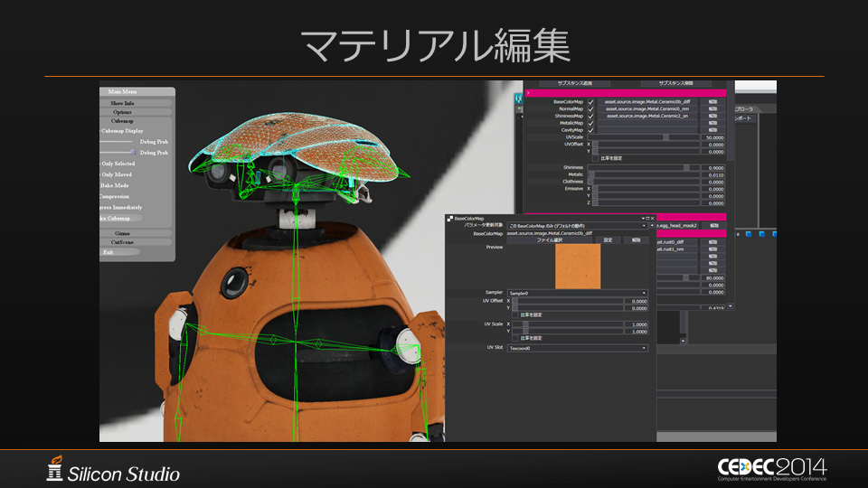Viewport: 868px width, 488px height.
Task: Enable 比率を固定 under UV Offset in BaseColorMap window
Action: pos(515,314)
